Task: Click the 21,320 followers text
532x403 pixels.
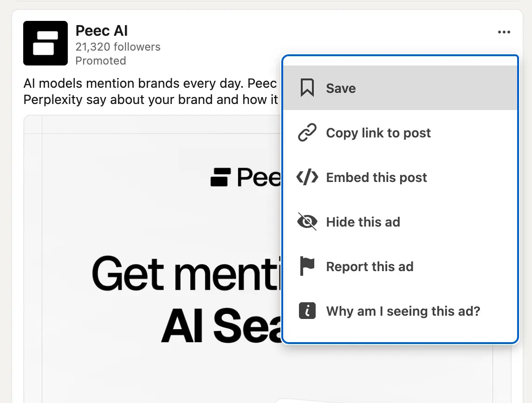Action: coord(118,47)
